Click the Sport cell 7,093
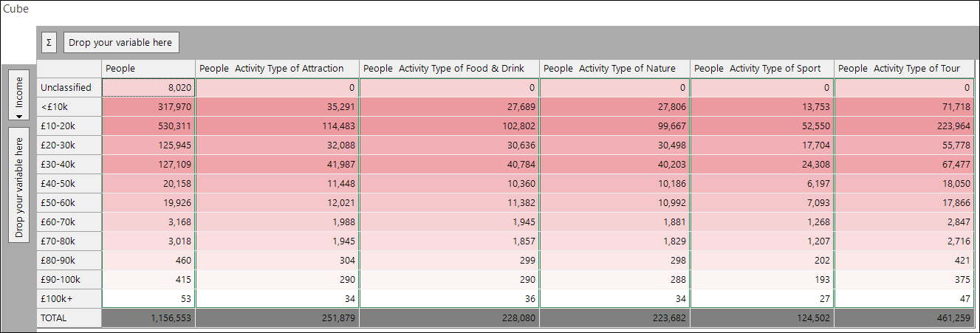 pos(763,202)
